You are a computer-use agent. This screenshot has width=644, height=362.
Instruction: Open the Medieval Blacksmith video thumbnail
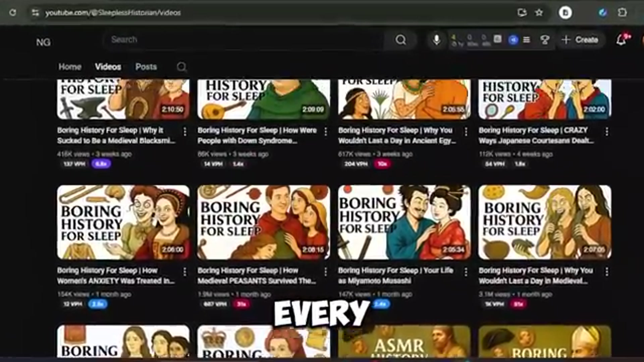click(123, 99)
